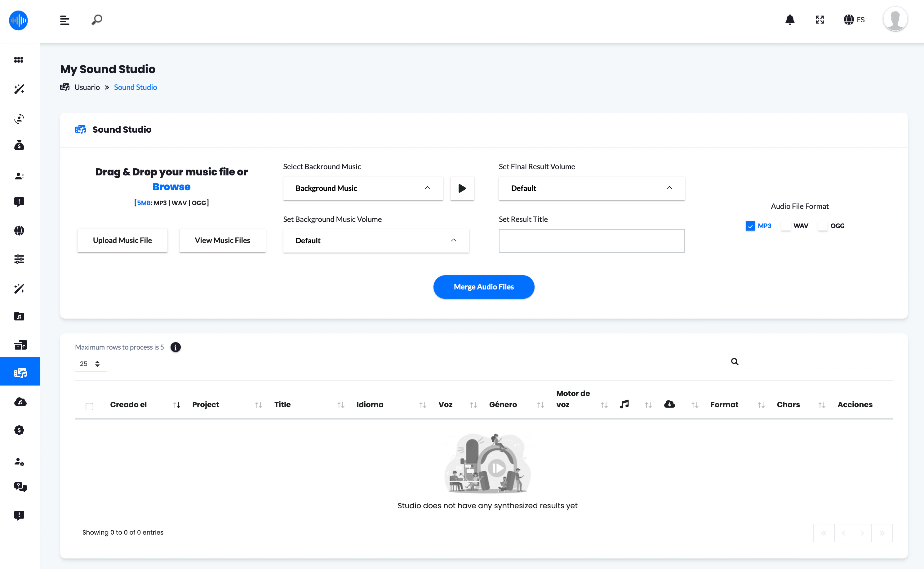Open the apps grid in the sidebar
This screenshot has width=924, height=569.
(x=19, y=60)
